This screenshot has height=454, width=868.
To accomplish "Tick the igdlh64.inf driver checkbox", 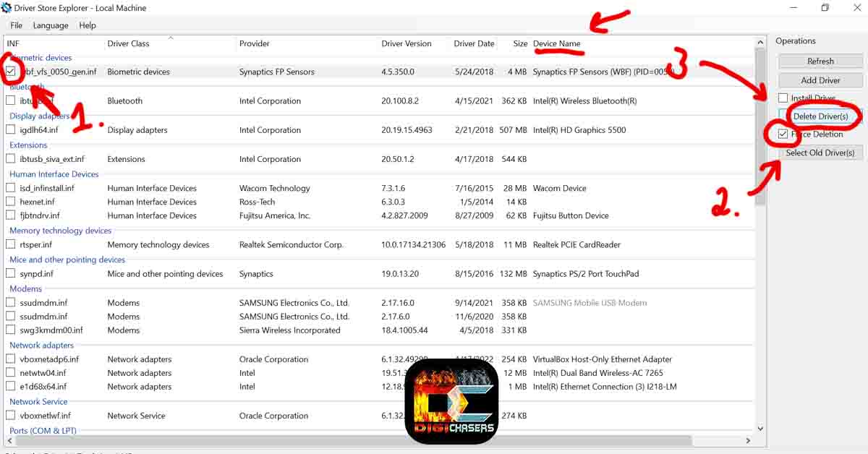I will (11, 130).
